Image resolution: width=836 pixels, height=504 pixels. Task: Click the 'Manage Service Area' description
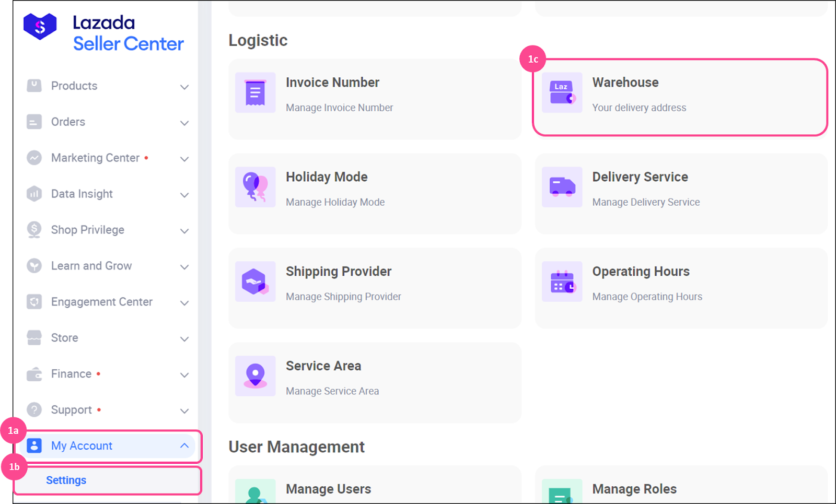(x=332, y=391)
